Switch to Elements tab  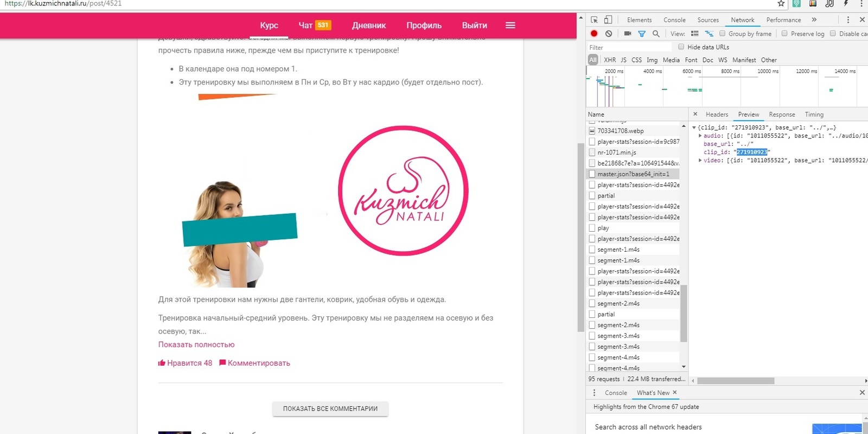click(x=640, y=20)
